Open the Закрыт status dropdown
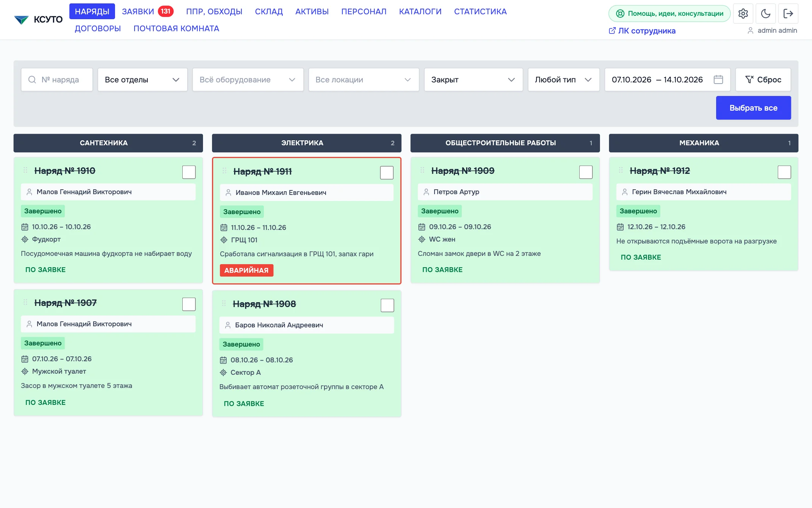 tap(473, 79)
